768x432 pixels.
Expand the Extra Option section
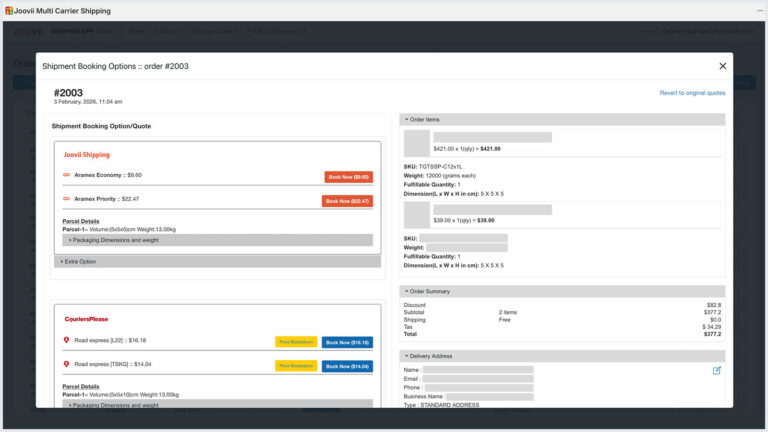[79, 261]
